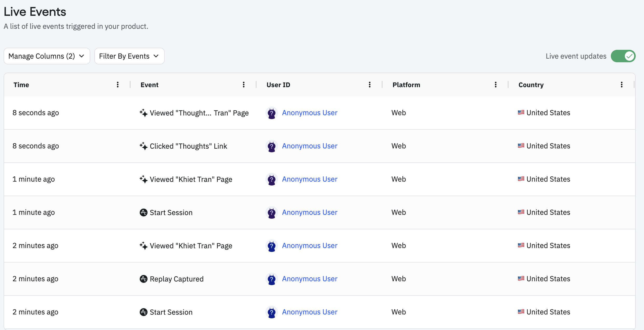The height and width of the screenshot is (330, 644).
Task: Click anonymous avatar in Replay Captured row
Action: coord(271,279)
